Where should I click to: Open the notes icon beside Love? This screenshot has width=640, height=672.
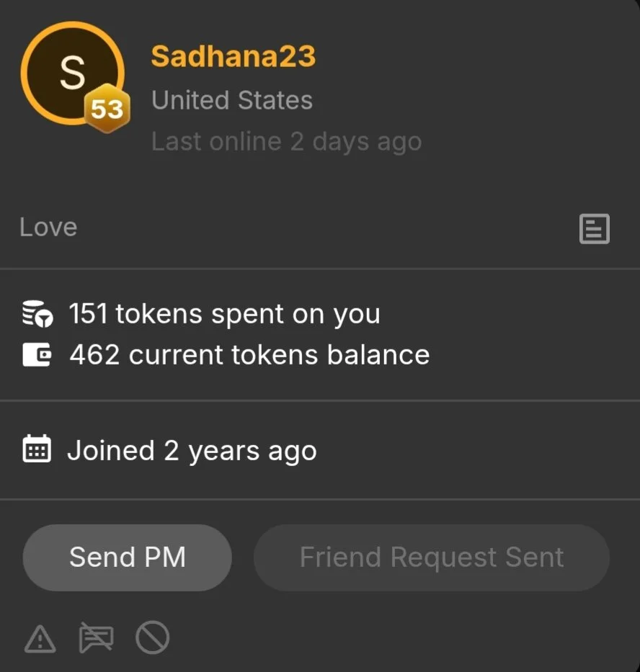595,229
